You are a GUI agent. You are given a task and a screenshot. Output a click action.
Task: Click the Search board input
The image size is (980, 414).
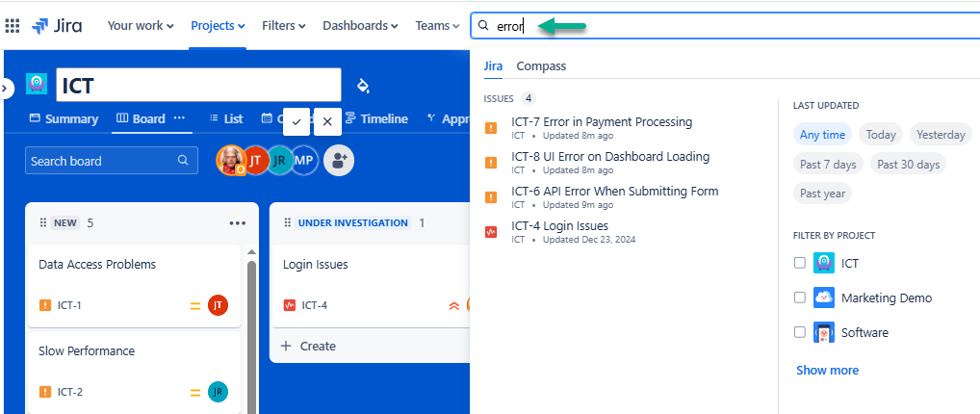point(112,160)
